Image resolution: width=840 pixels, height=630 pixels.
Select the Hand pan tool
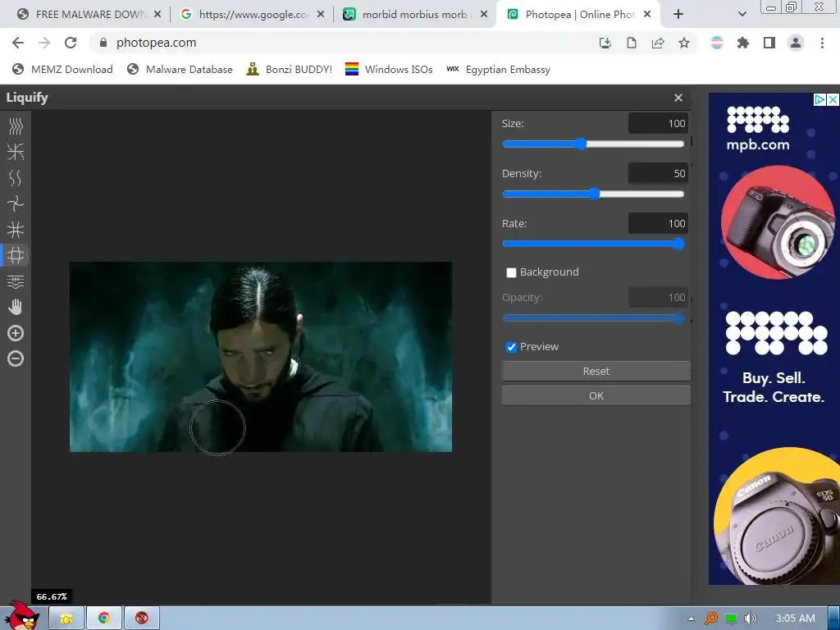[x=16, y=307]
